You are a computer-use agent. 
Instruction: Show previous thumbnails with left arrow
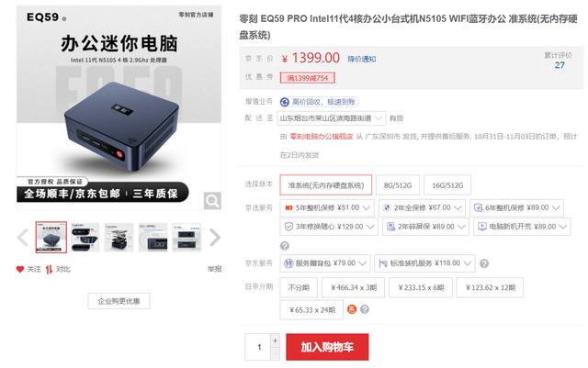(x=23, y=237)
